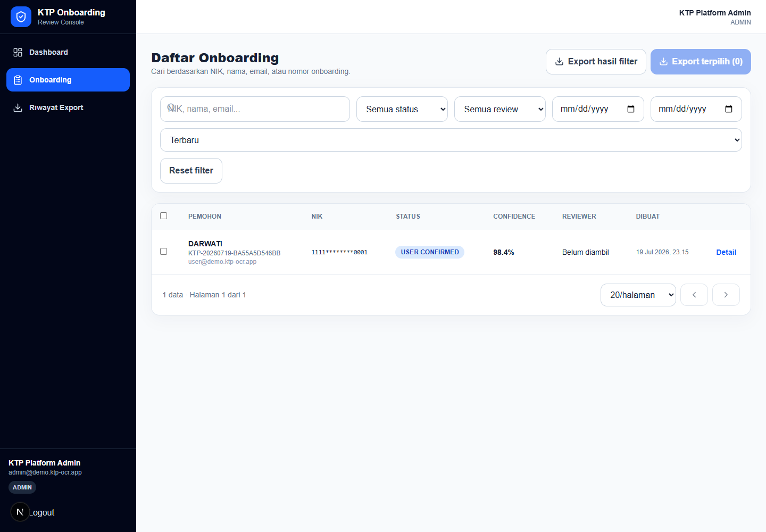The width and height of the screenshot is (766, 532).
Task: Expand the Terbaru sort dropdown
Action: coord(451,140)
